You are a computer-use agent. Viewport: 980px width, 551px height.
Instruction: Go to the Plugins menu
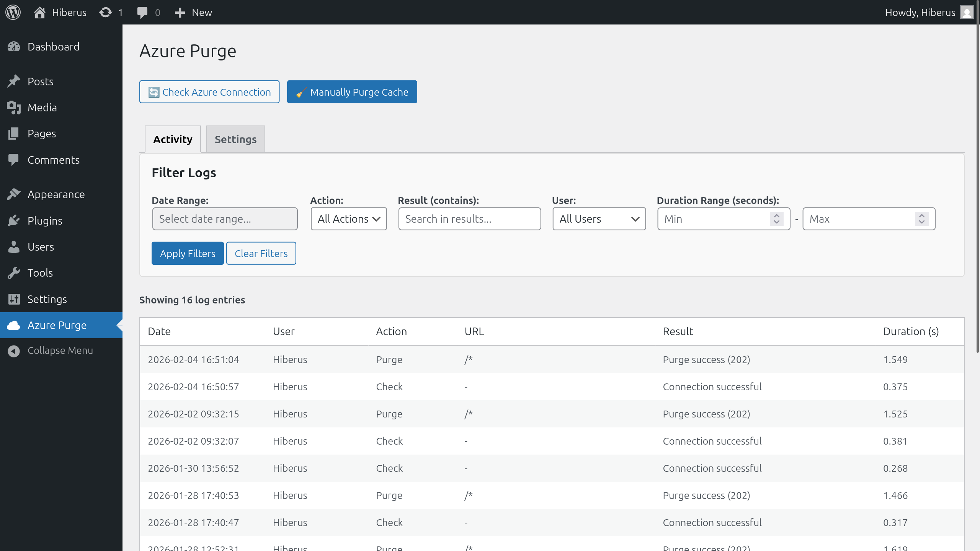click(x=45, y=221)
